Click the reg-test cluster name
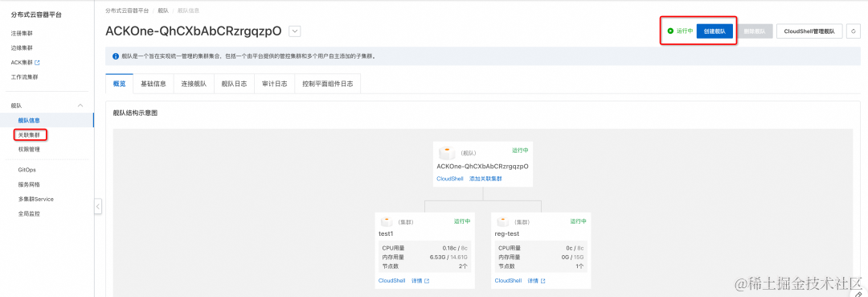 click(506, 234)
